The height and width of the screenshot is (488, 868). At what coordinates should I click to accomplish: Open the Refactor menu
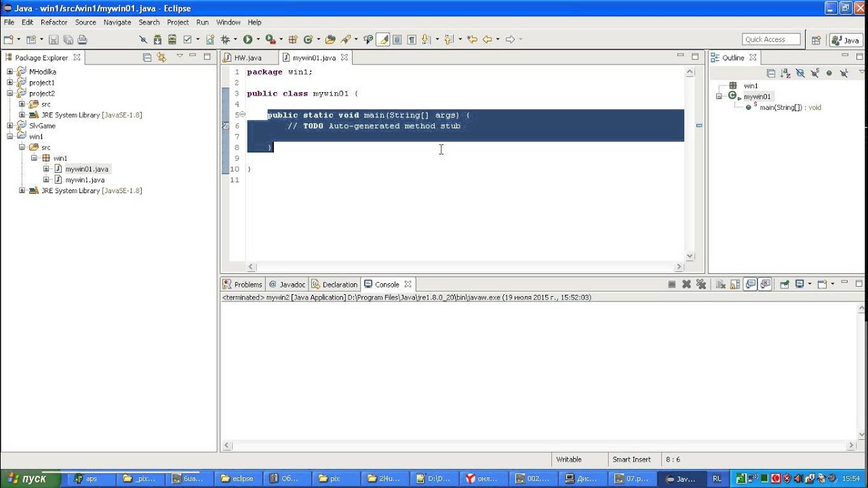(54, 22)
